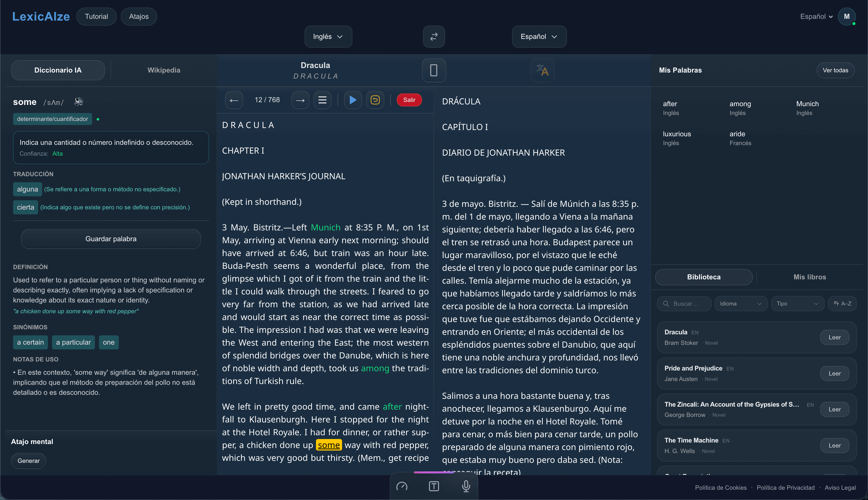Switch to the Wikipedia tab
The width and height of the screenshot is (868, 500).
click(164, 70)
